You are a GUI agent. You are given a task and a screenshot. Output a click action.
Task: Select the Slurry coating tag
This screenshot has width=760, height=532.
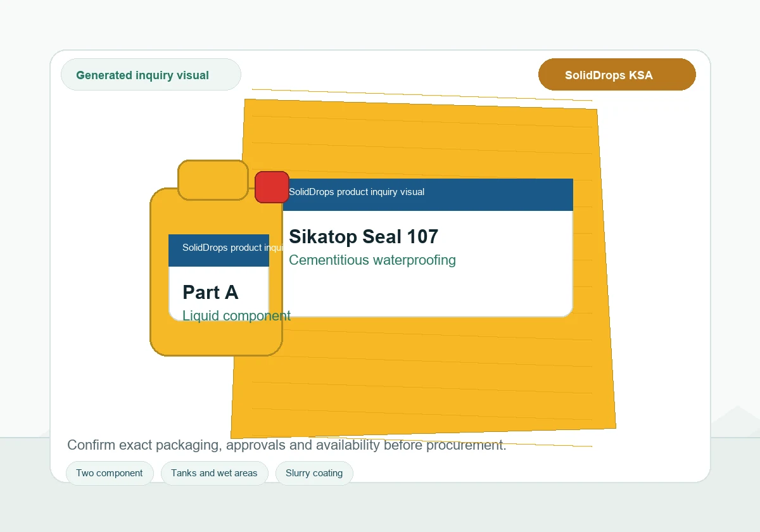click(x=314, y=473)
